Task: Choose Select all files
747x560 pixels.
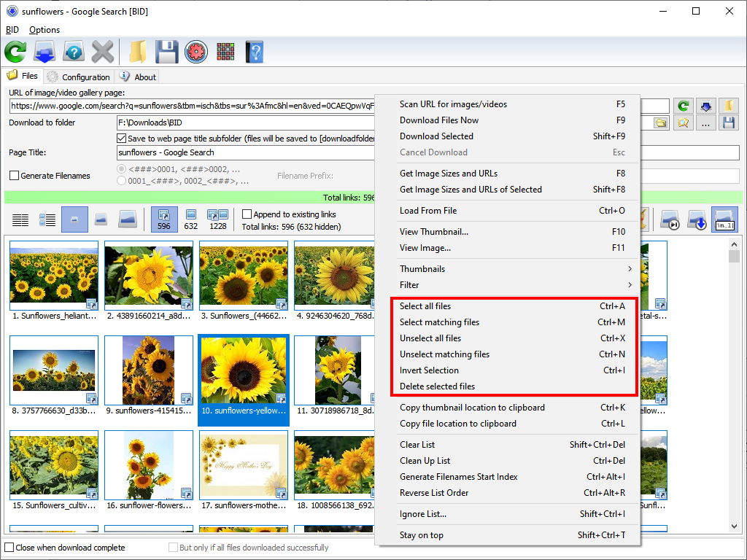Action: (512, 306)
